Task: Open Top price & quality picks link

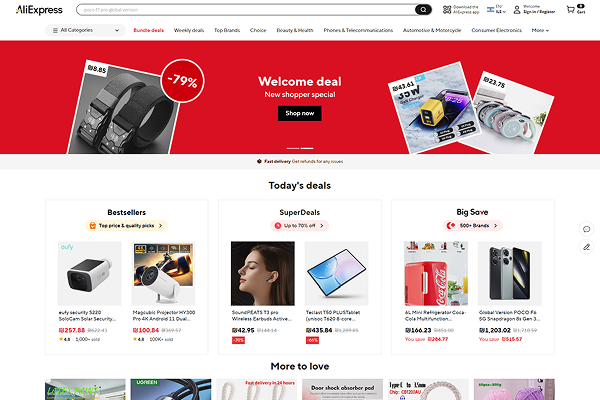Action: point(127,226)
